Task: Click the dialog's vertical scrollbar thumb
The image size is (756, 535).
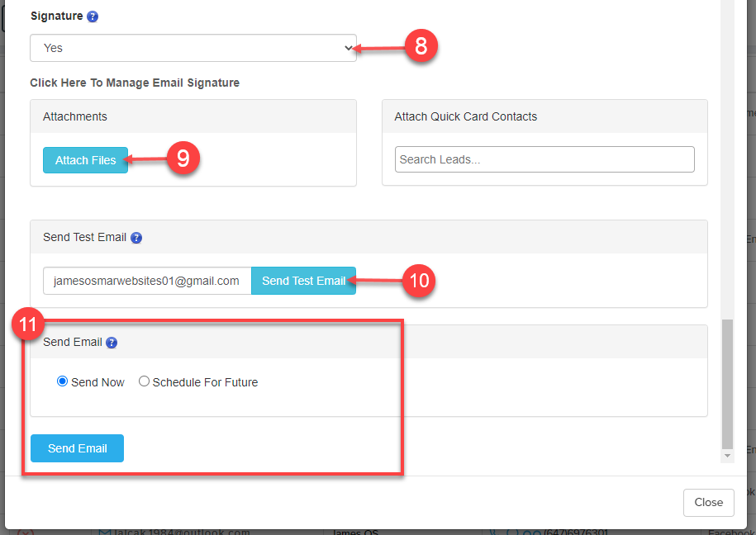Action: click(727, 384)
